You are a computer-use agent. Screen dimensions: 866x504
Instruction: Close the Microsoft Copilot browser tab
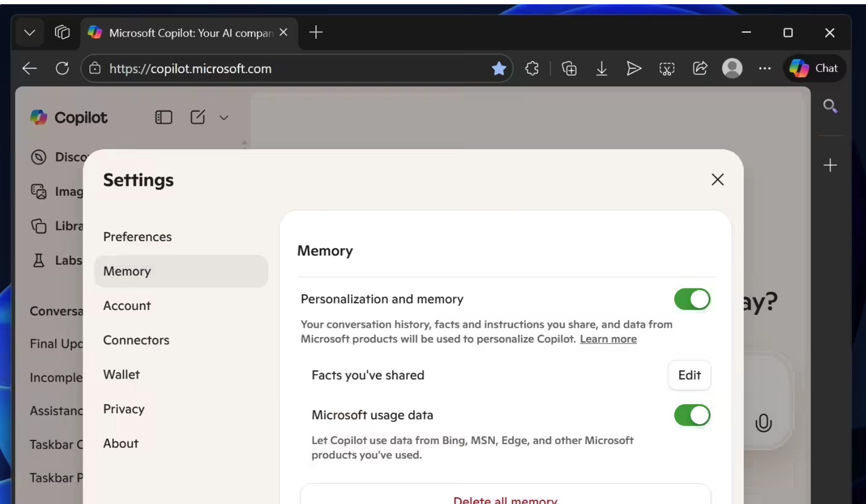pos(284,32)
